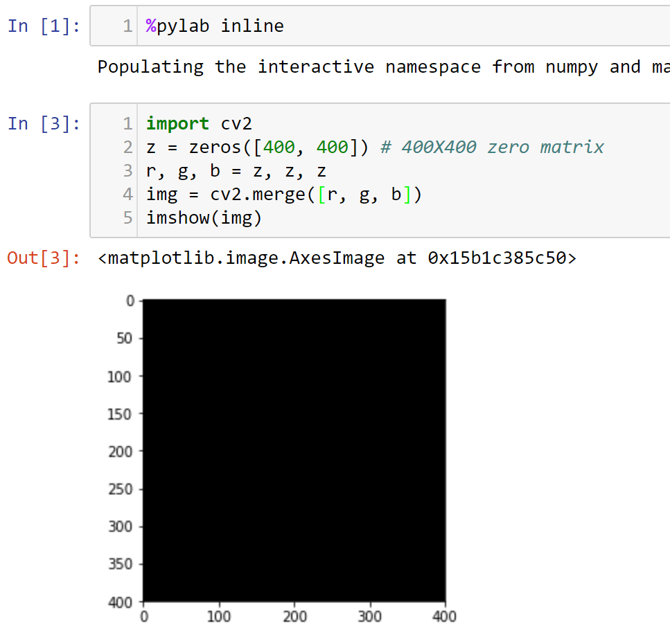Screen dimensions: 670x644
Task: Click line number 1 in the second cell
Action: 127,123
